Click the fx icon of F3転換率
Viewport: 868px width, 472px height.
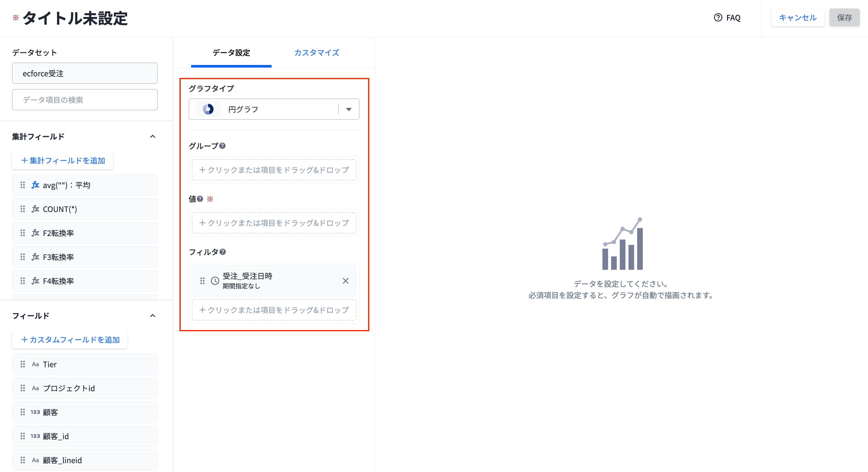pyautogui.click(x=35, y=257)
